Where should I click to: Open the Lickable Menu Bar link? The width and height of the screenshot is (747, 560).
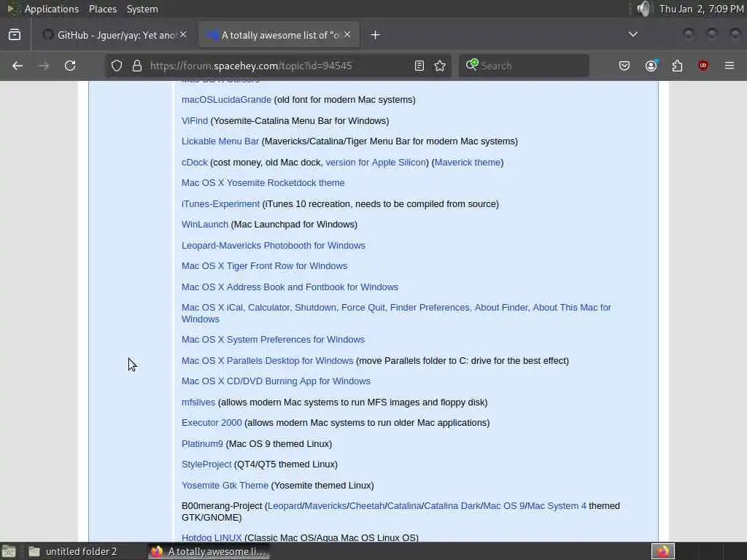click(x=220, y=141)
